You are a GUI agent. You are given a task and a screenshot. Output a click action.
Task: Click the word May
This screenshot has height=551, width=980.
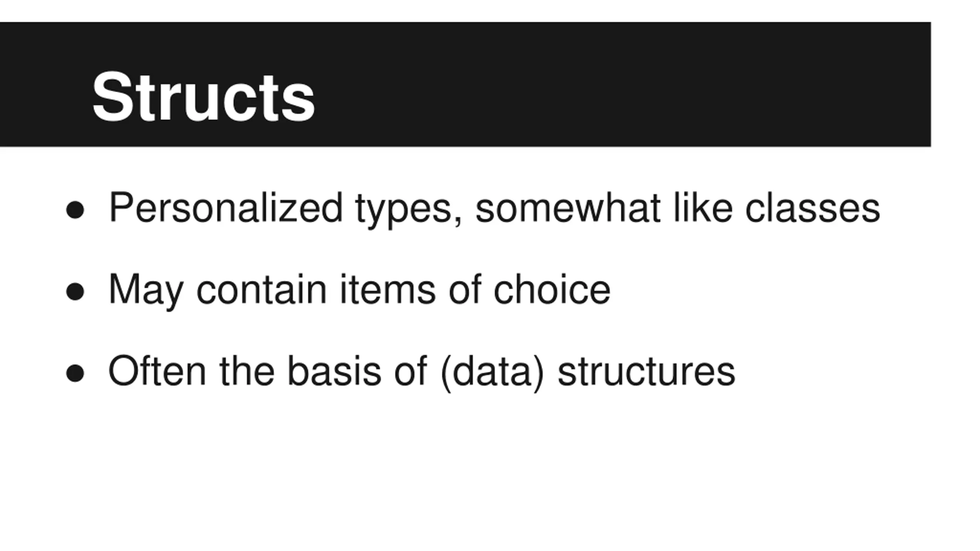pyautogui.click(x=146, y=292)
